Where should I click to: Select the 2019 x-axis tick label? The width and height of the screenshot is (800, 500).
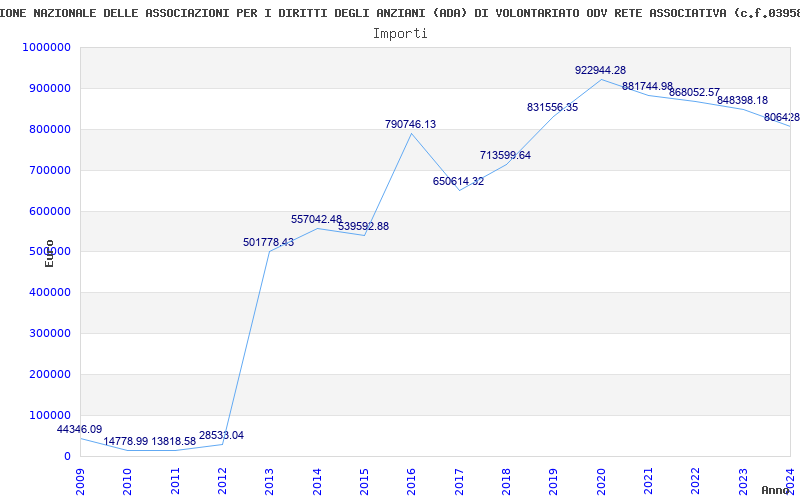click(554, 482)
